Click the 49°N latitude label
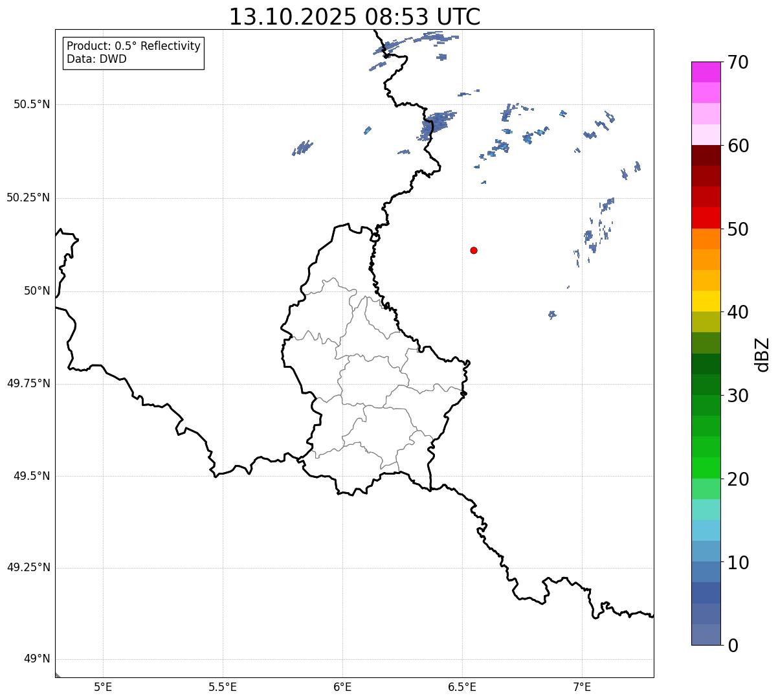Viewport: 778px width, 700px height. pos(37,659)
